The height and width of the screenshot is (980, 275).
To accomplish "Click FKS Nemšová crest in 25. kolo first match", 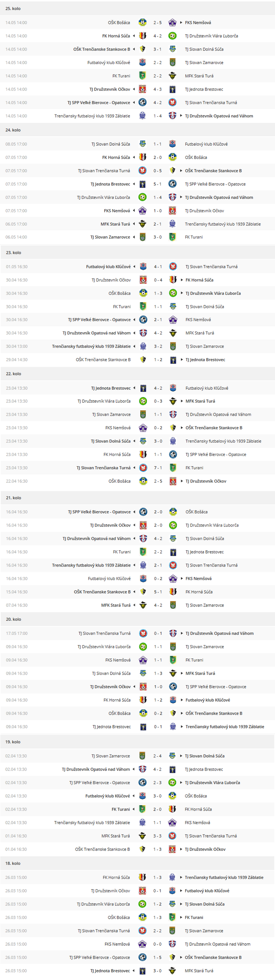I will pos(172,22).
